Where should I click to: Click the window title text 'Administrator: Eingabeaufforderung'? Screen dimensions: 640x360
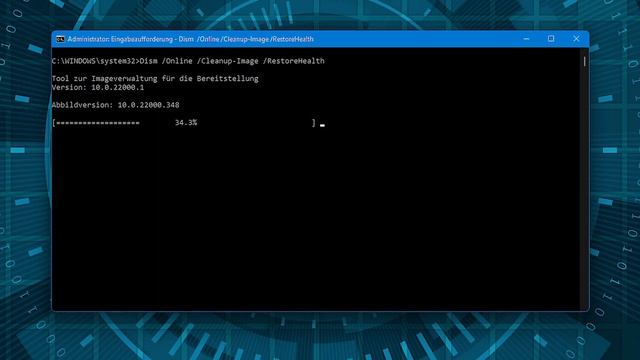(120, 39)
